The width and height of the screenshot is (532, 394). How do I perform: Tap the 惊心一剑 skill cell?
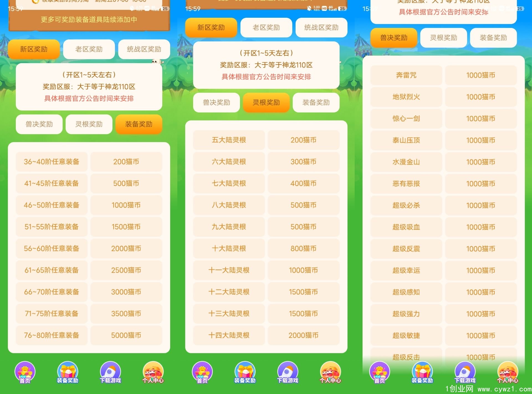click(406, 119)
